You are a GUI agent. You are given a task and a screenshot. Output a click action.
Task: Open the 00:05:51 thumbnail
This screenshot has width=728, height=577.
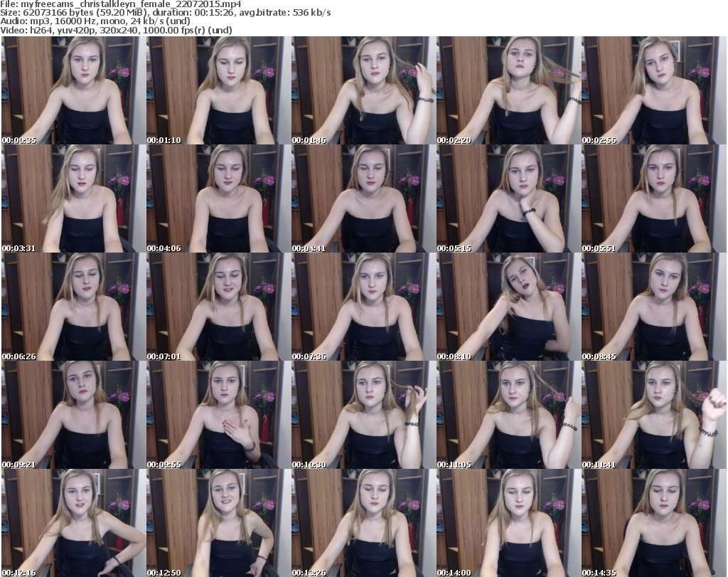point(654,198)
